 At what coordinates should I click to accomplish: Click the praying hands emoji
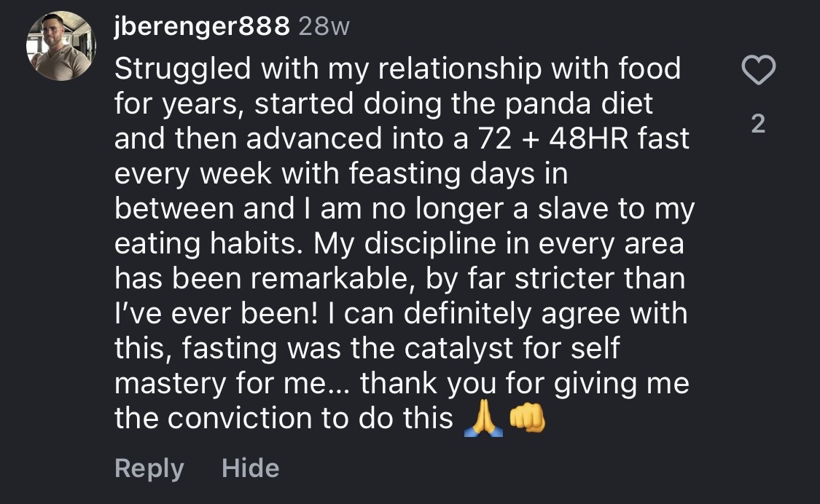point(484,420)
